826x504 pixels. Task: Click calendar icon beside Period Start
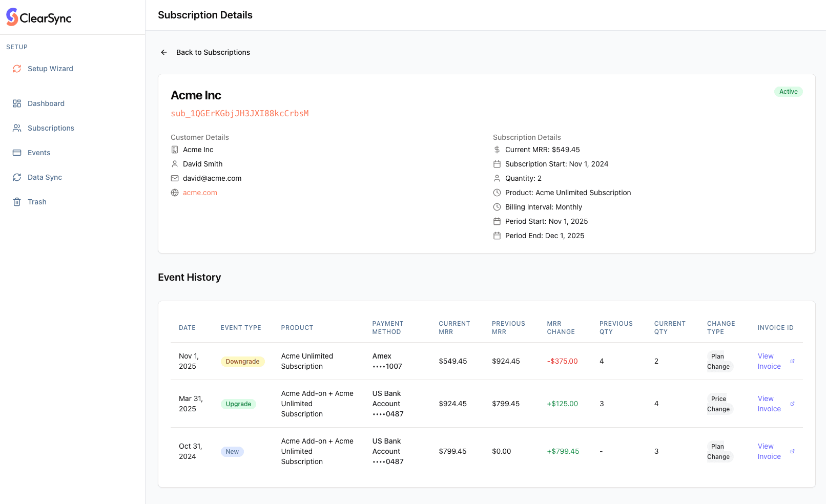(x=497, y=221)
